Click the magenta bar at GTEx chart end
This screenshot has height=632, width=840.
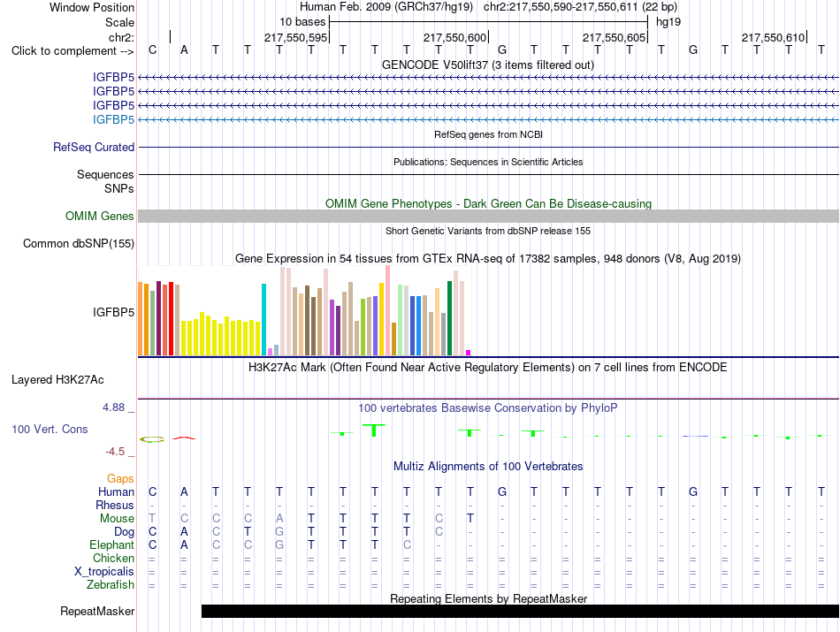coord(469,353)
